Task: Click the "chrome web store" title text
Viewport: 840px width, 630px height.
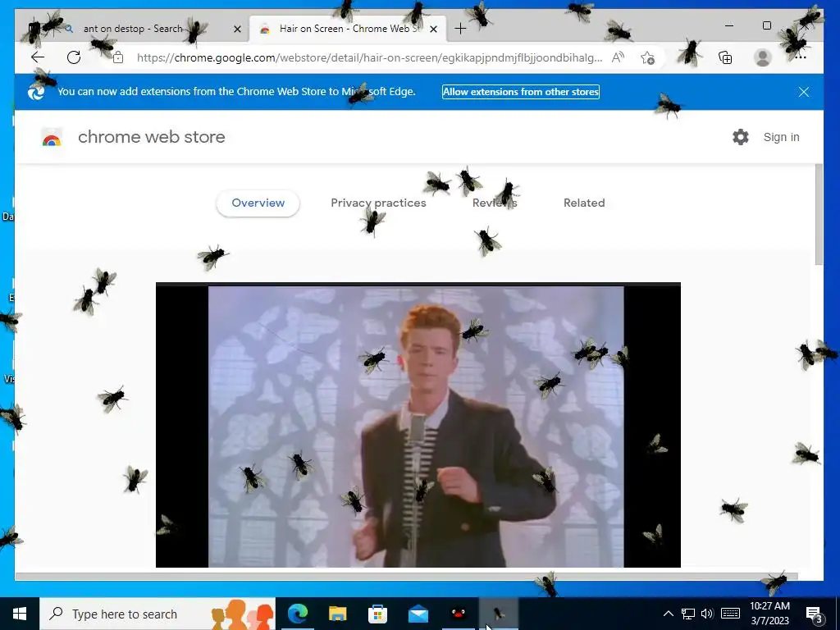Action: [x=152, y=137]
